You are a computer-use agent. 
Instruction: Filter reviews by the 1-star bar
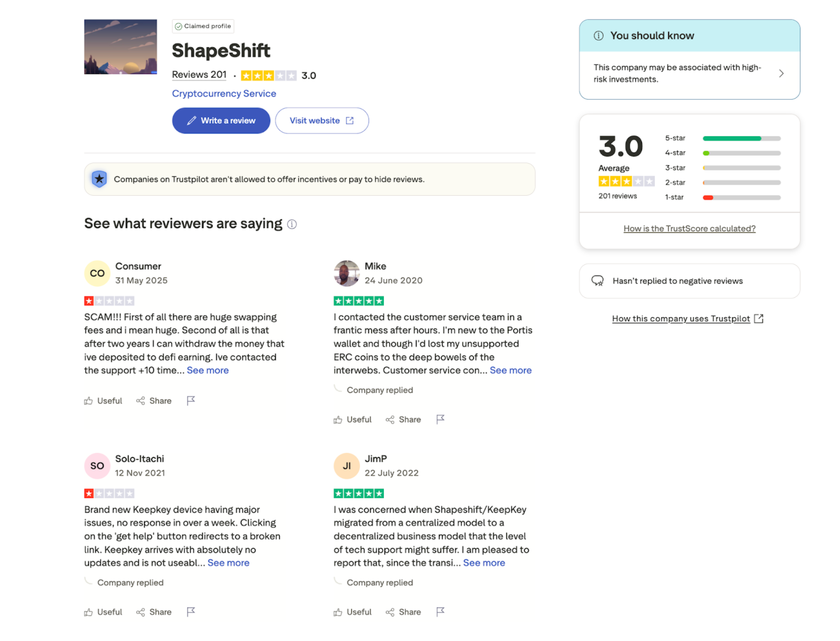(741, 198)
